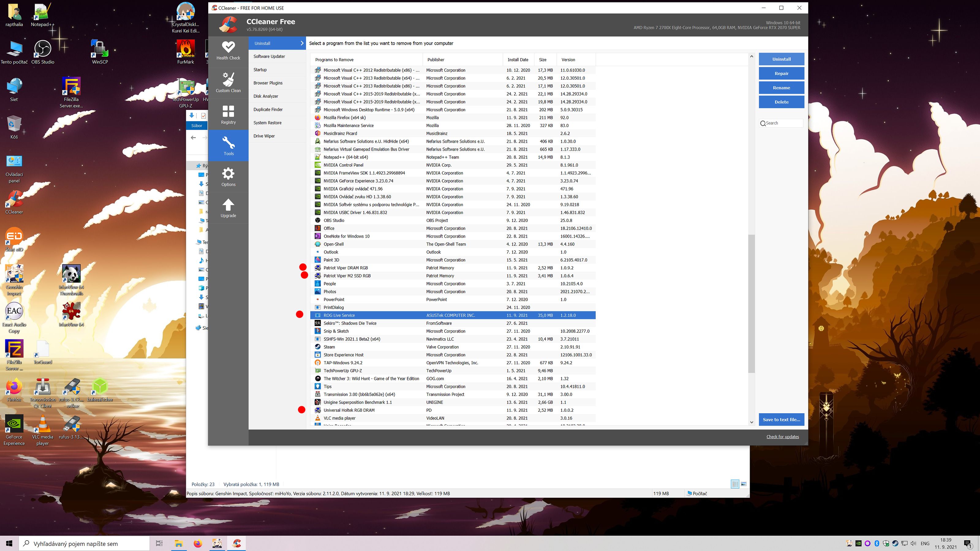Screen dimensions: 980x551
Task: Switch to the Startup tab
Action: click(277, 69)
